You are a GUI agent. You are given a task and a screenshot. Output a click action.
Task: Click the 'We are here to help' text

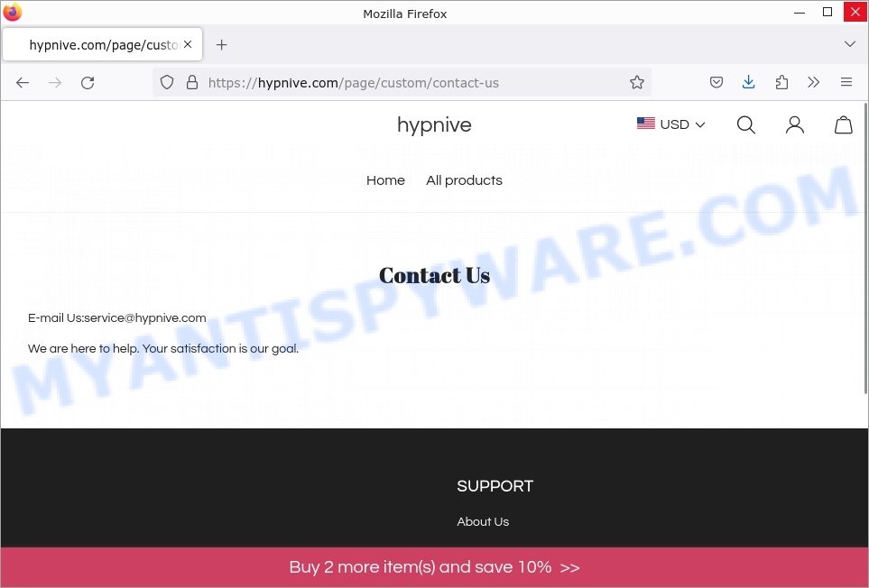coord(163,349)
